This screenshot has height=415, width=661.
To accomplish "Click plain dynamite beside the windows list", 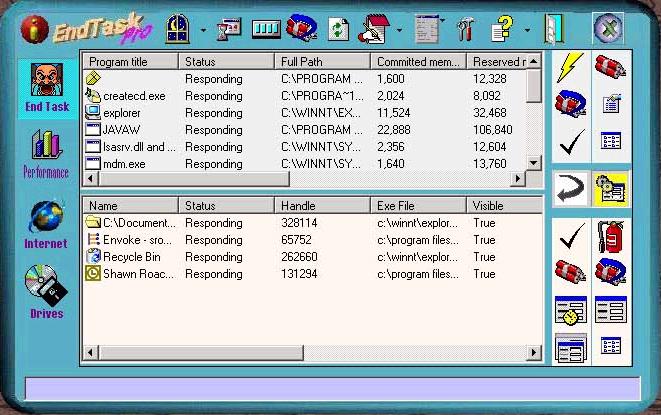I will tap(570, 272).
